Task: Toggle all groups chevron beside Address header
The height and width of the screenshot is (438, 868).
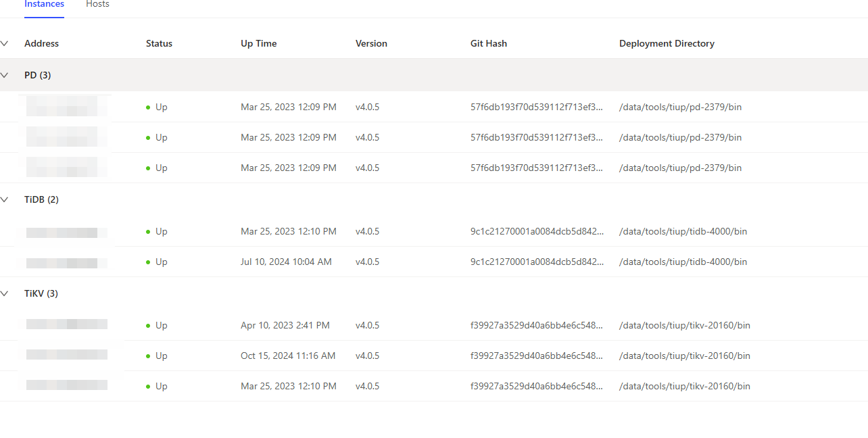Action: click(5, 43)
